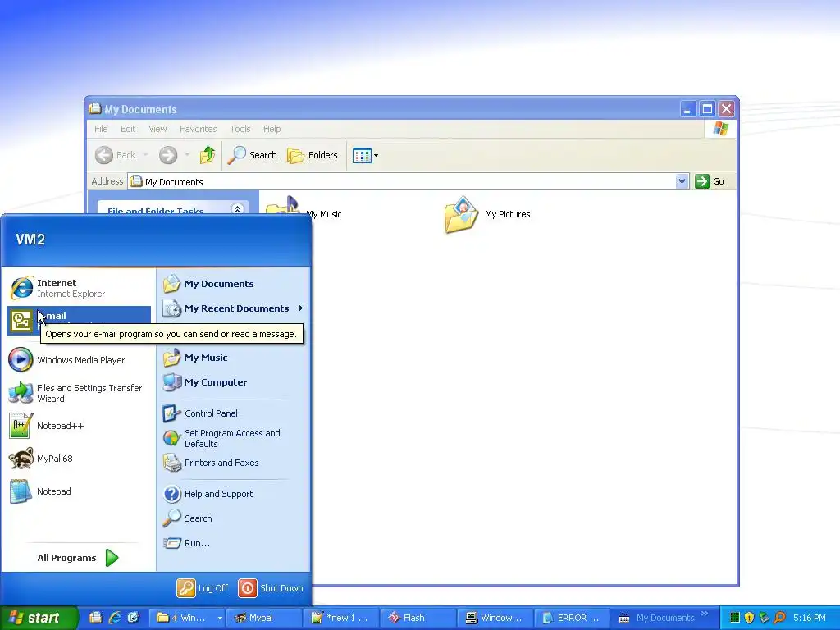Open View menu in My Documents window
840x630 pixels.
coord(157,129)
